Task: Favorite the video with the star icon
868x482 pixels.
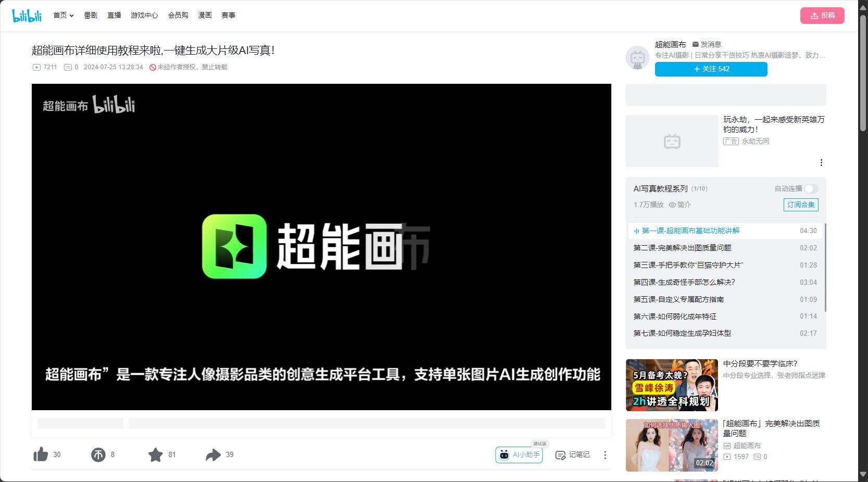Action: 155,455
